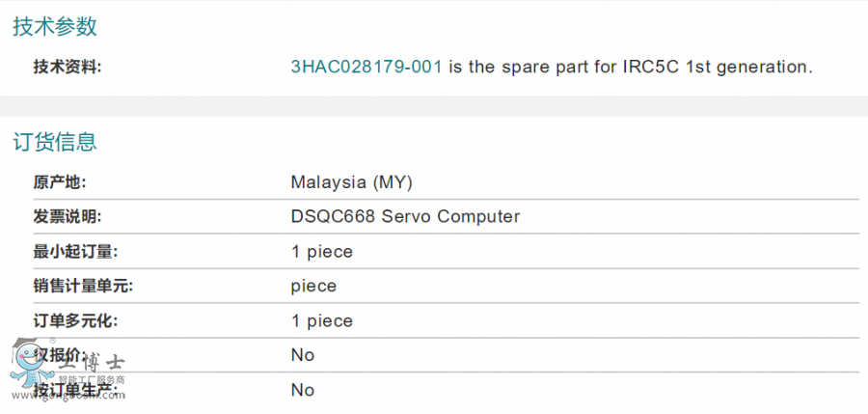The height and width of the screenshot is (414, 868).
Task: Select the 订货信息 section heading
Action: pos(55,142)
